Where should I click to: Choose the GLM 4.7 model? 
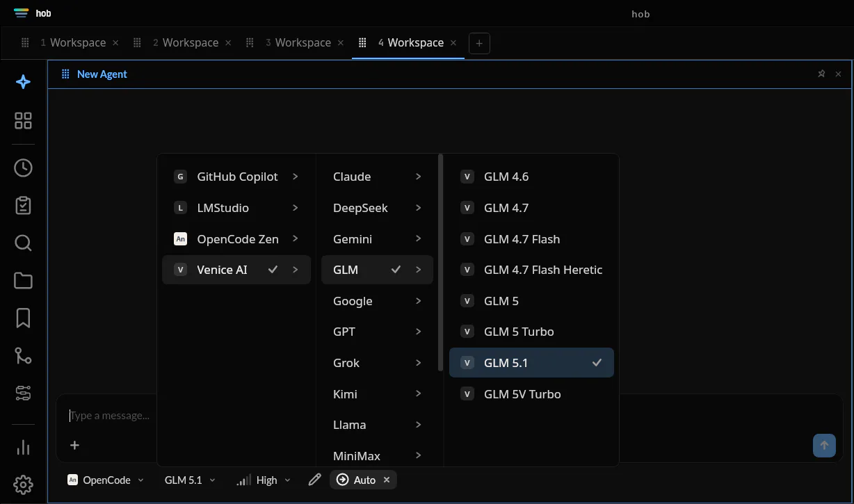pyautogui.click(x=531, y=208)
